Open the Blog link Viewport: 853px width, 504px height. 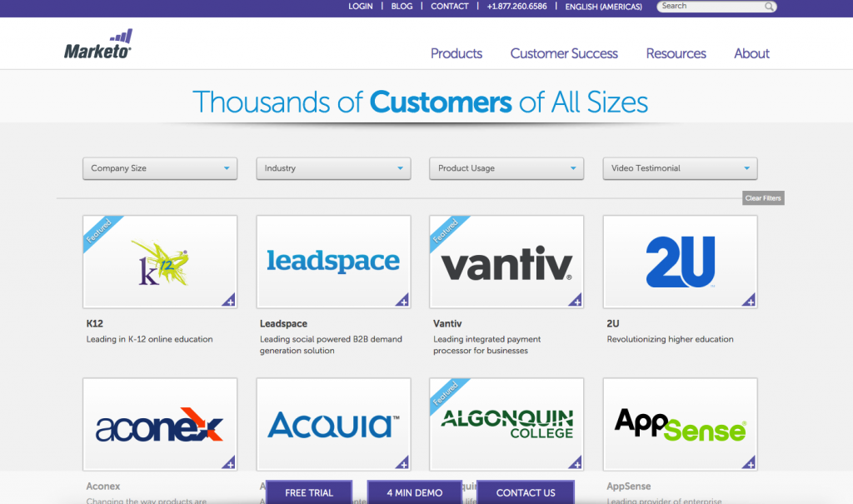click(x=402, y=7)
